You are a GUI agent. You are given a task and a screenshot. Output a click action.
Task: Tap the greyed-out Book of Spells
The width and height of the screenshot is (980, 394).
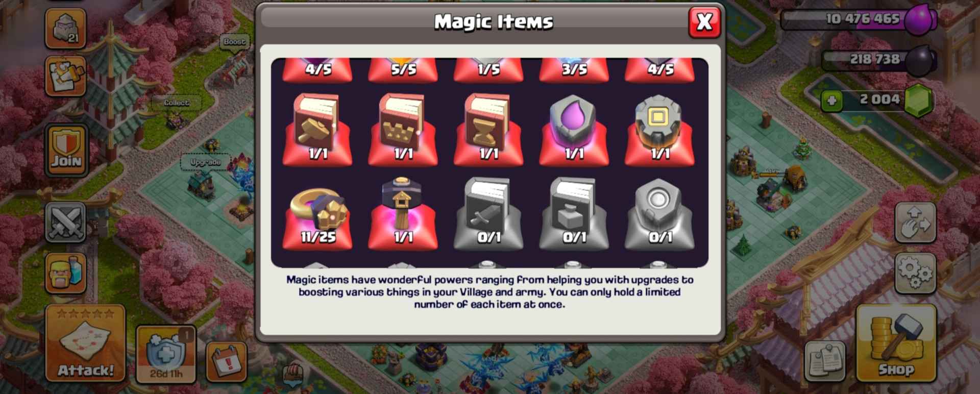coord(574,213)
